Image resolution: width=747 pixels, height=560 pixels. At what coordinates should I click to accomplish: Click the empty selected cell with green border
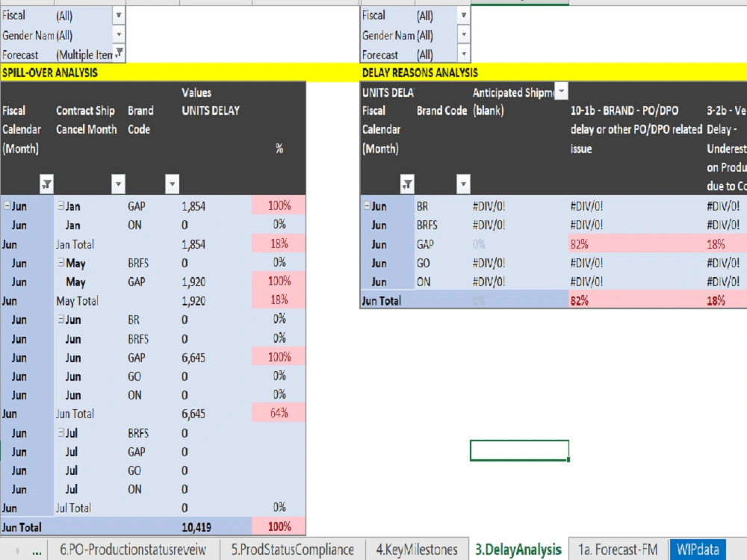519,450
